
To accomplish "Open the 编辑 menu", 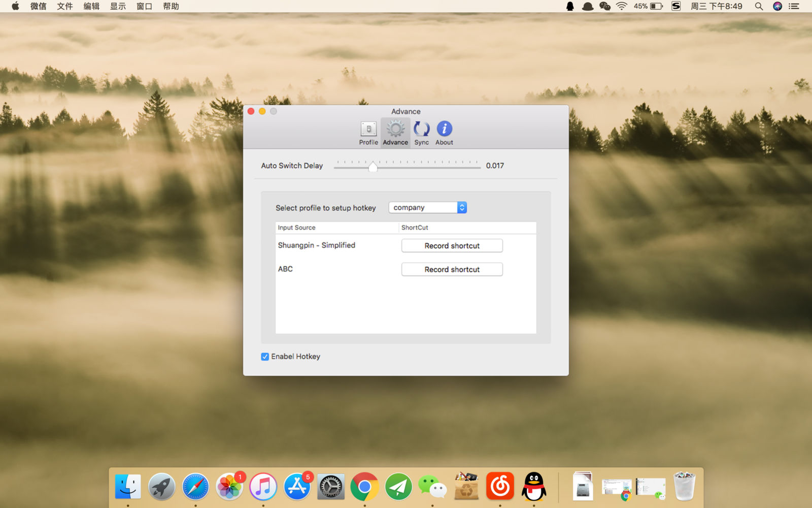I will coord(91,6).
